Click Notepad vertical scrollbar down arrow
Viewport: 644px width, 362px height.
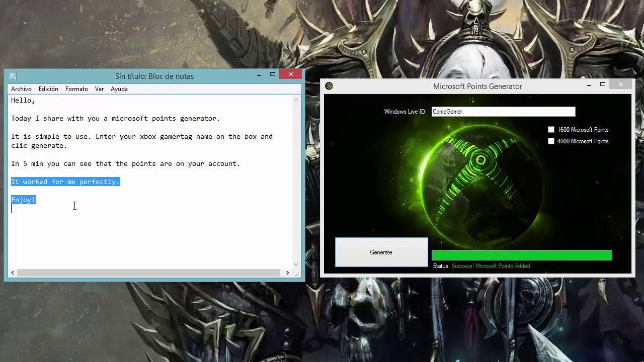(296, 264)
